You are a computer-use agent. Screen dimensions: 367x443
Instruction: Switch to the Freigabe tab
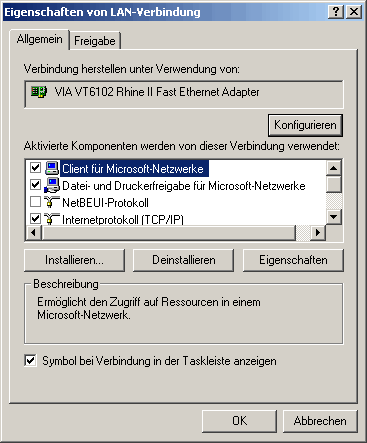point(95,41)
